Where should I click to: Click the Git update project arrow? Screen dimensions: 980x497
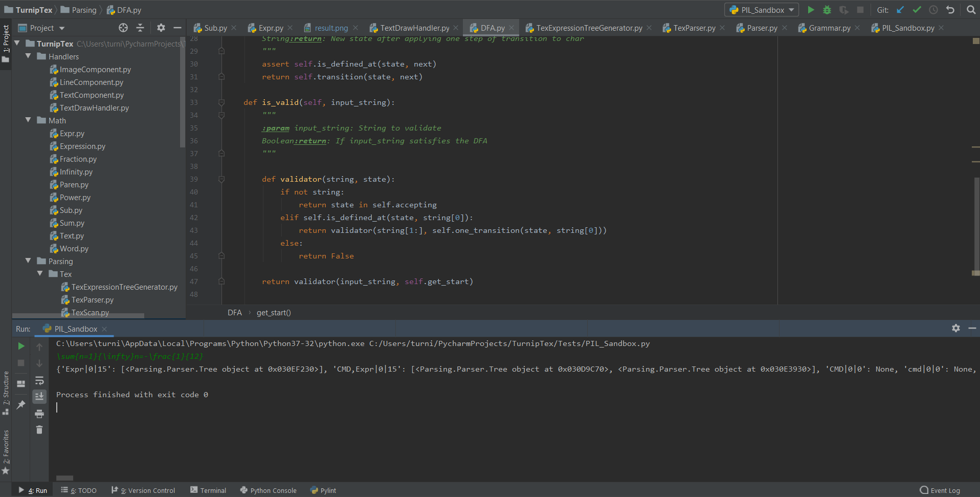(900, 10)
